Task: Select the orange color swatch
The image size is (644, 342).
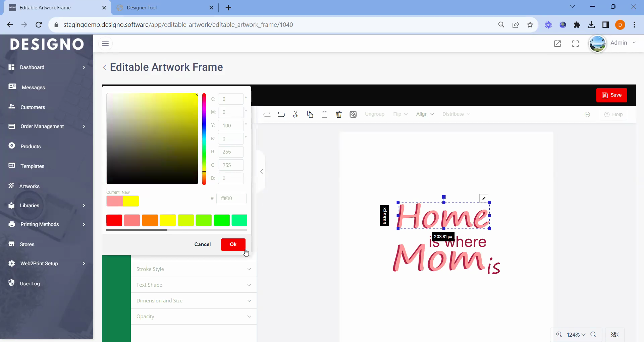Action: tap(150, 220)
